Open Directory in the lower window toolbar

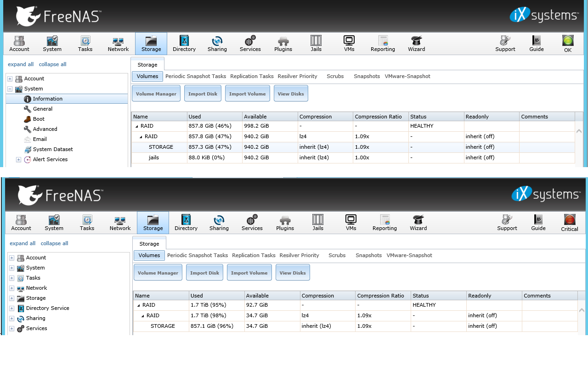click(x=186, y=223)
